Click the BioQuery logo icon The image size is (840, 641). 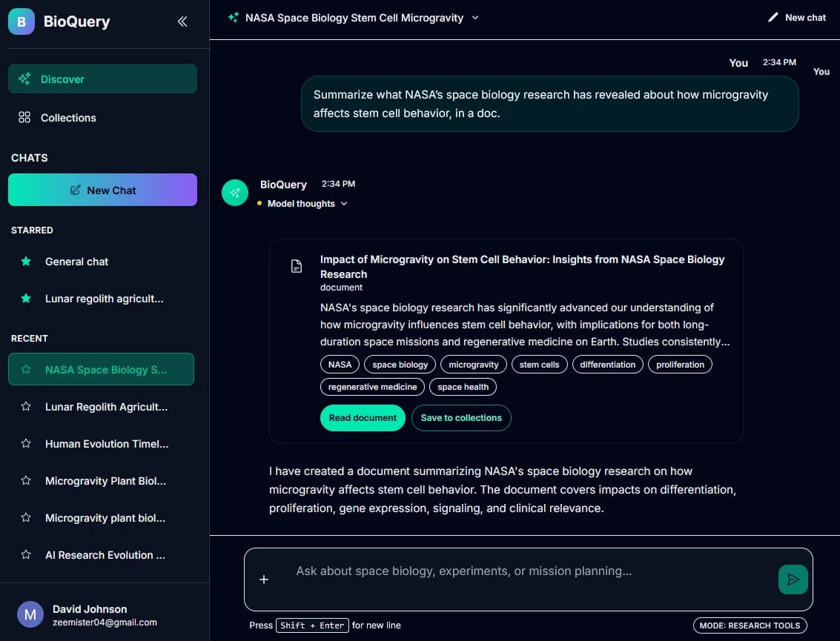click(x=22, y=21)
